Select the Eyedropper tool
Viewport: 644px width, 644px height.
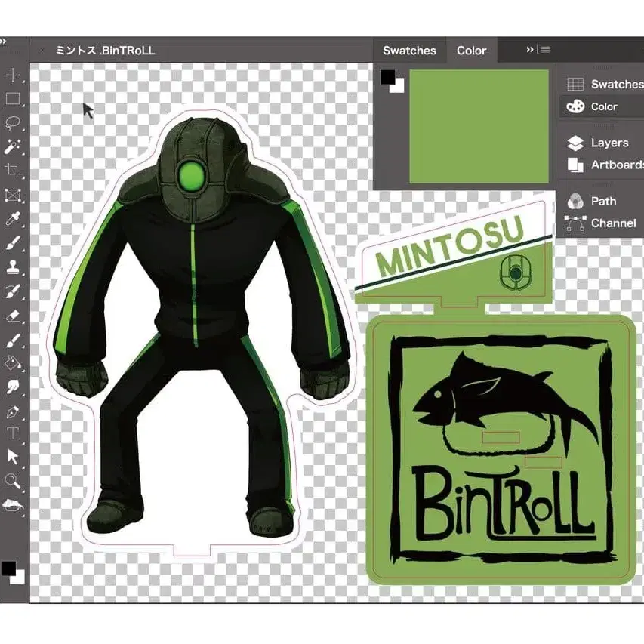(x=13, y=219)
